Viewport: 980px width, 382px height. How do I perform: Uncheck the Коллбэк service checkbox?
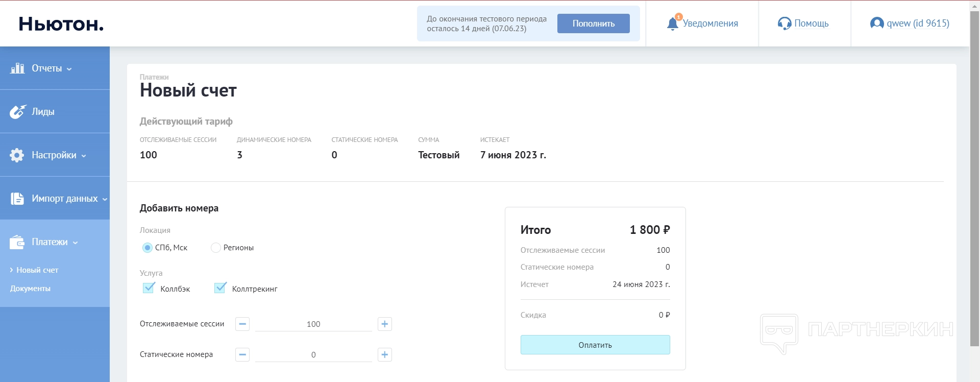149,288
